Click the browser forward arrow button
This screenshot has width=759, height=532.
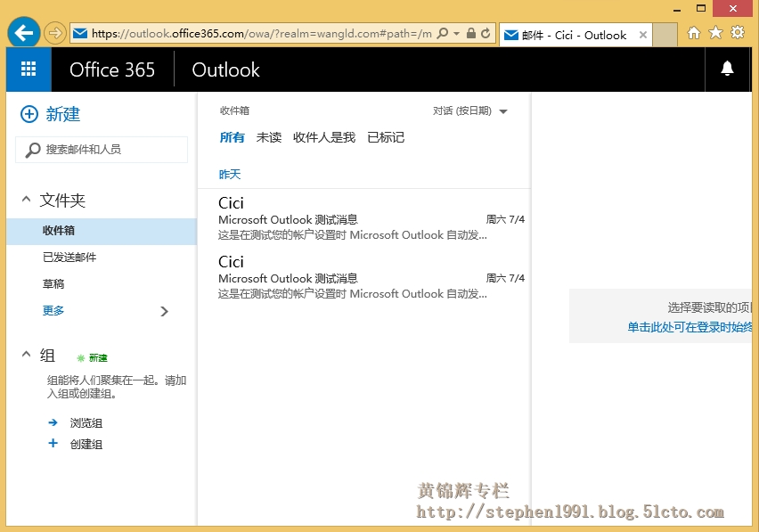pos(55,33)
